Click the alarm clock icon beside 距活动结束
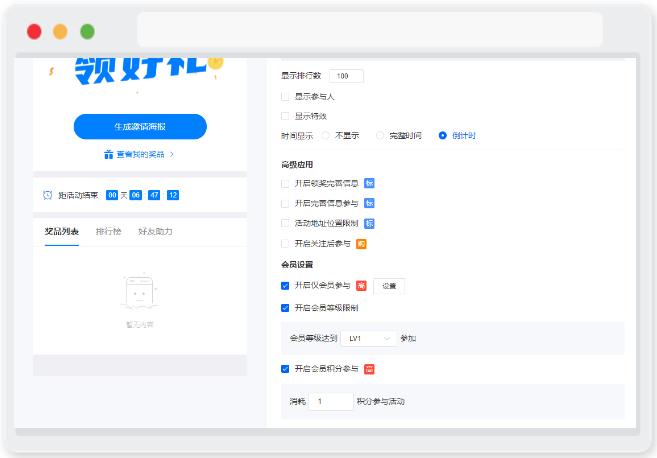Image resolution: width=657 pixels, height=458 pixels. [x=48, y=195]
